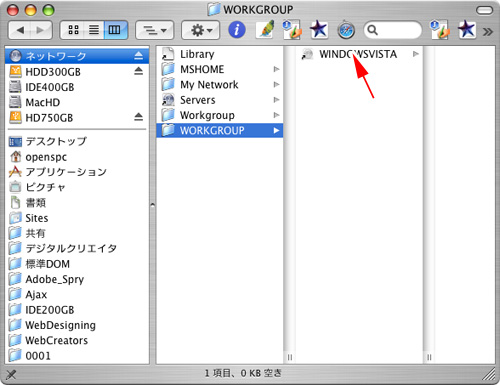Select Library alias in column
Image resolution: width=500 pixels, height=385 pixels.
click(219, 54)
